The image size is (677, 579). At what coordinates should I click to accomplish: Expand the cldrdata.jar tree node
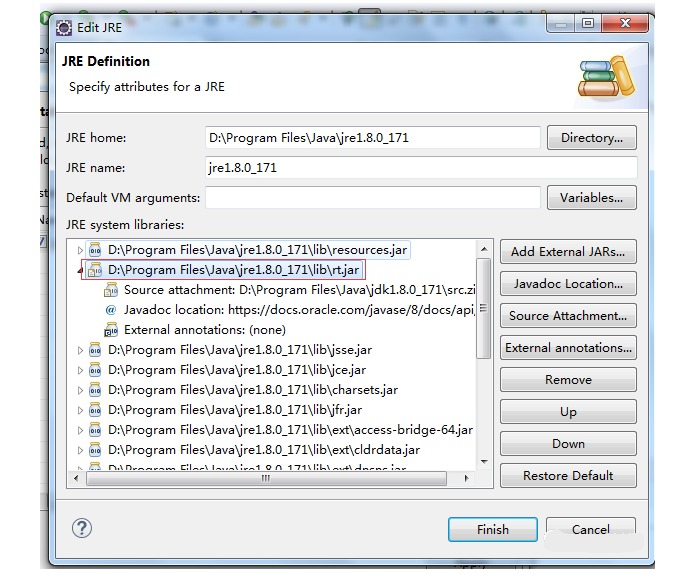(80, 450)
